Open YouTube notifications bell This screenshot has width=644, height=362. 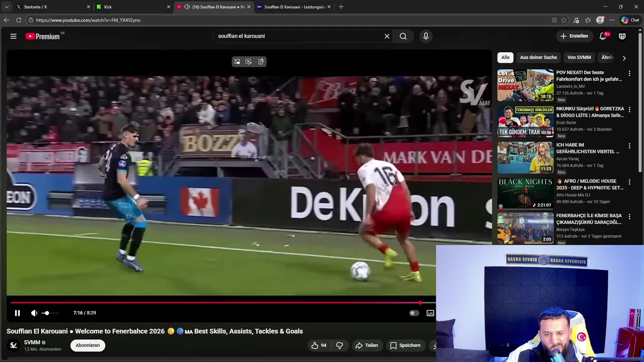pos(603,36)
